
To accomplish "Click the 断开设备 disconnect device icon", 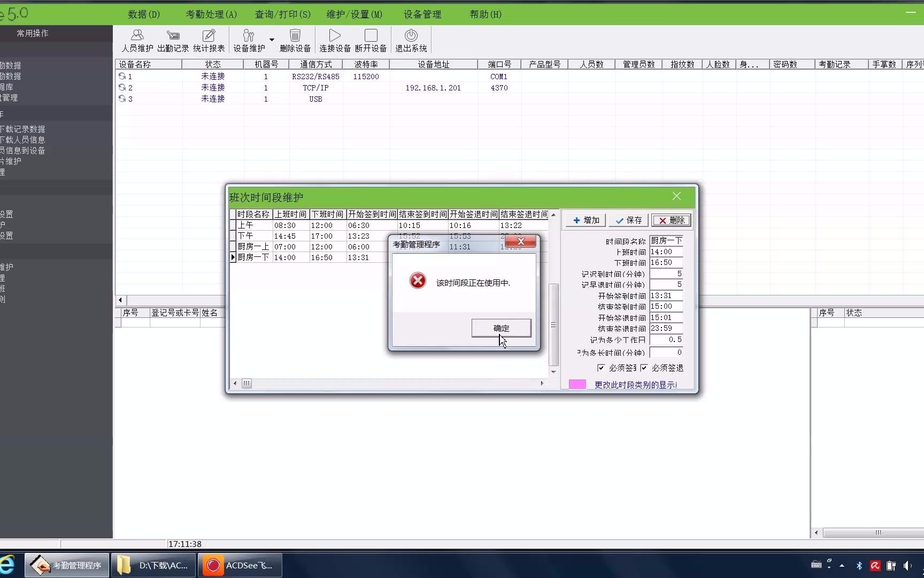I will click(371, 41).
